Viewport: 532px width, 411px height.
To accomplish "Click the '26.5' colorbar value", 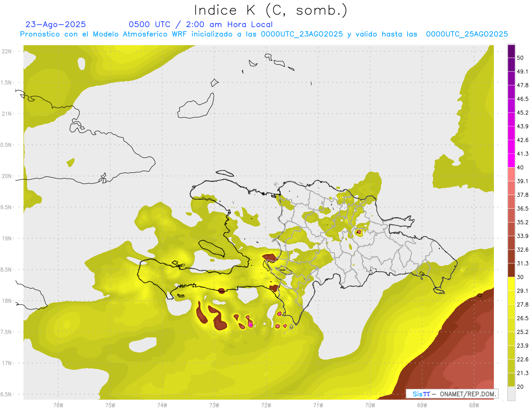I will click(522, 318).
